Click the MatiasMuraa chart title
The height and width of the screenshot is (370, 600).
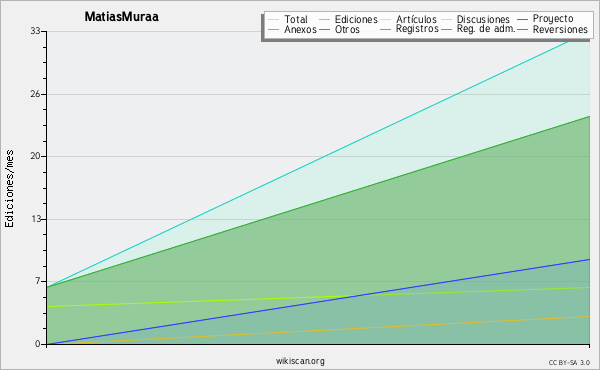(x=122, y=17)
